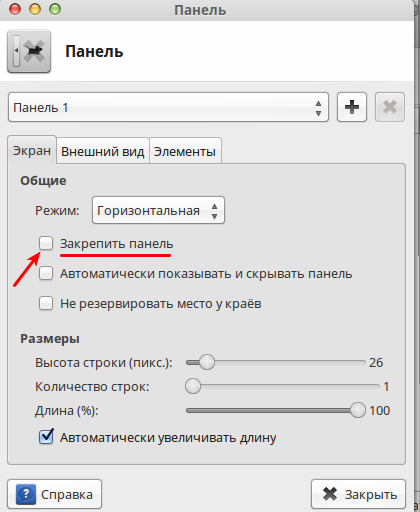
Task: Click the yellow minimize window button
Action: [35, 9]
